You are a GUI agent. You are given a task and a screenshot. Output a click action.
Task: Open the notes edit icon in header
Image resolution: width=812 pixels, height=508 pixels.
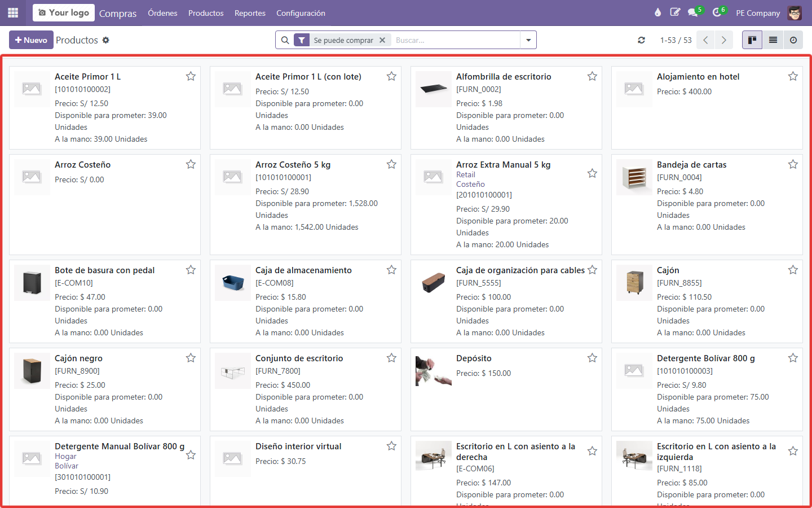coord(675,12)
